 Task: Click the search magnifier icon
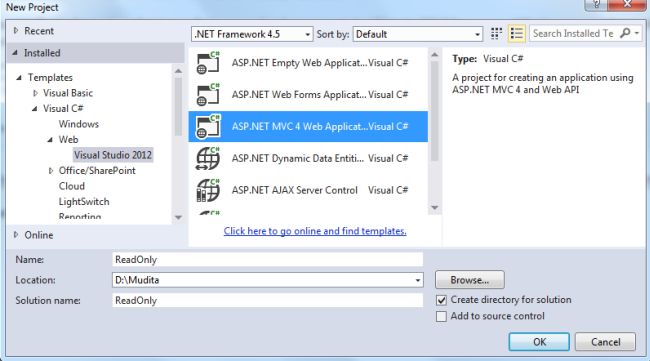click(x=625, y=33)
